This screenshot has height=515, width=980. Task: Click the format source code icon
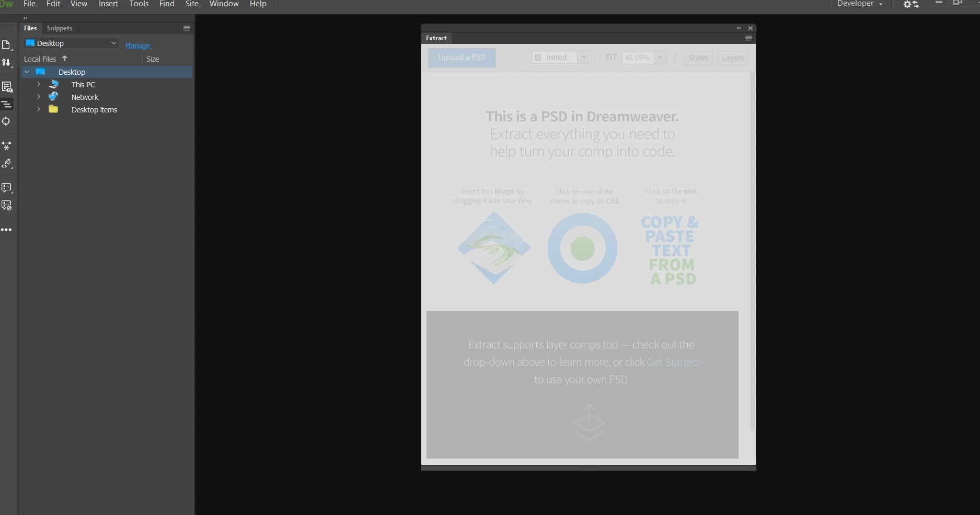pos(6,164)
